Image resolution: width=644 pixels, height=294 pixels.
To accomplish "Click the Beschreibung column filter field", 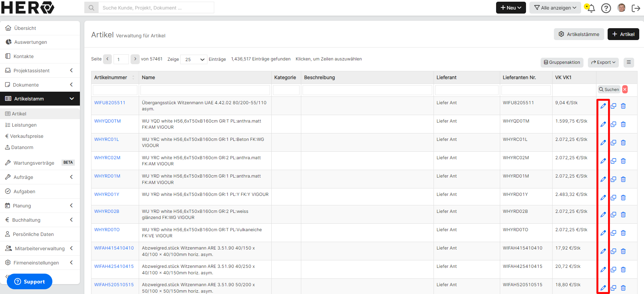I will point(367,90).
